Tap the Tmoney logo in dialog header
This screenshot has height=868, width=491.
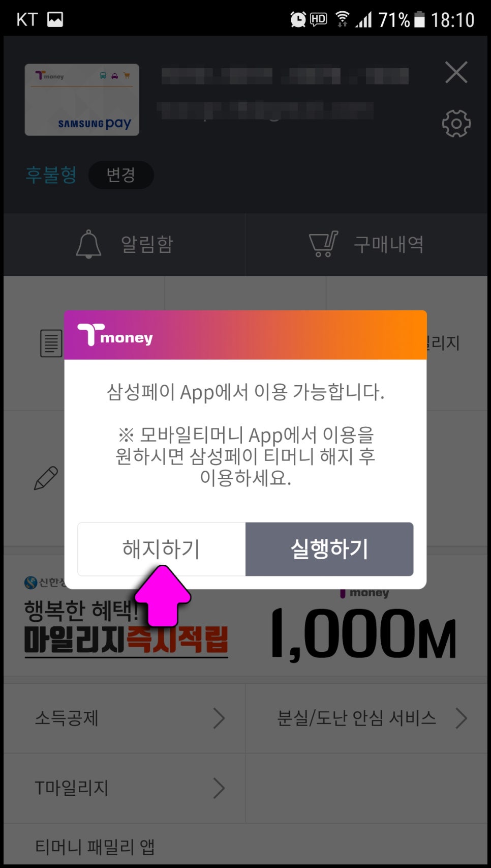click(115, 335)
